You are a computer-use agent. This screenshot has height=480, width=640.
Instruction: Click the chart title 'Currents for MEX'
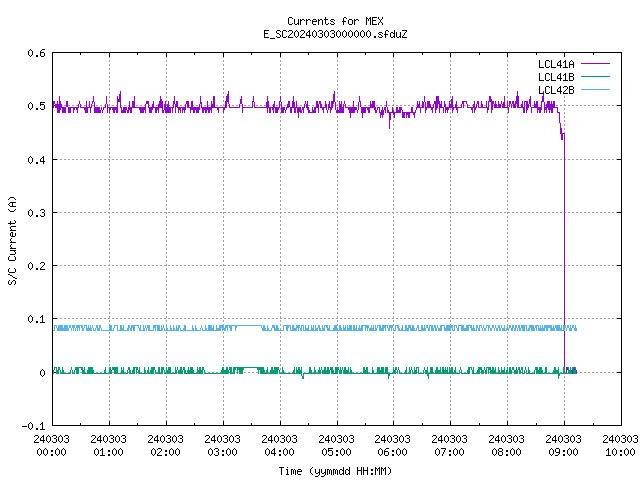pyautogui.click(x=335, y=21)
